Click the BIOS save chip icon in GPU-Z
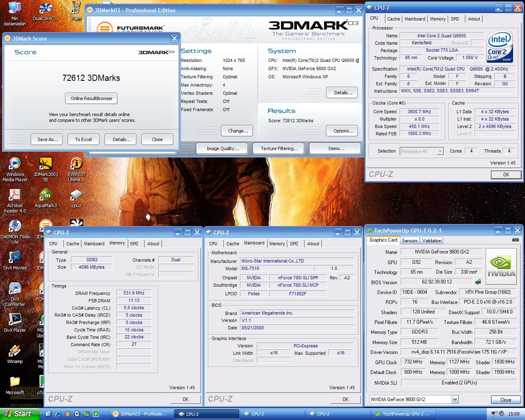This screenshot has width=525, height=420. click(478, 282)
